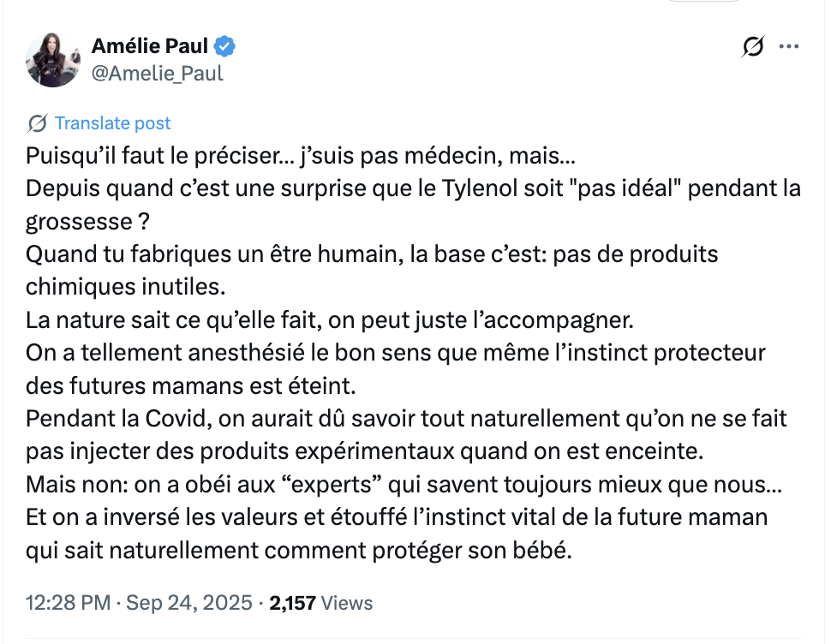This screenshot has width=831, height=644.
Task: Open the three-dot more options menu
Action: pos(789,46)
